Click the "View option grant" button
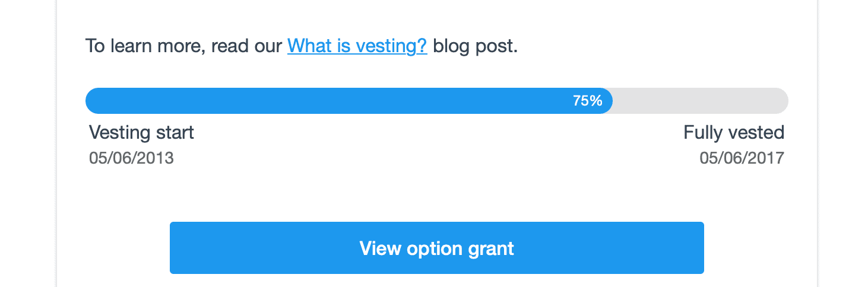This screenshot has height=287, width=868. pyautogui.click(x=436, y=248)
